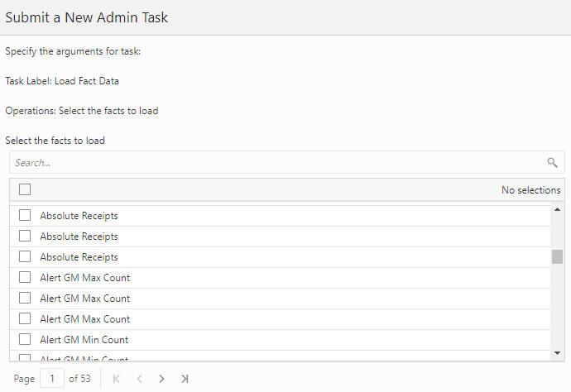The width and height of the screenshot is (571, 392).
Task: Select the third Absolute Receipts row label
Action: [x=79, y=257]
